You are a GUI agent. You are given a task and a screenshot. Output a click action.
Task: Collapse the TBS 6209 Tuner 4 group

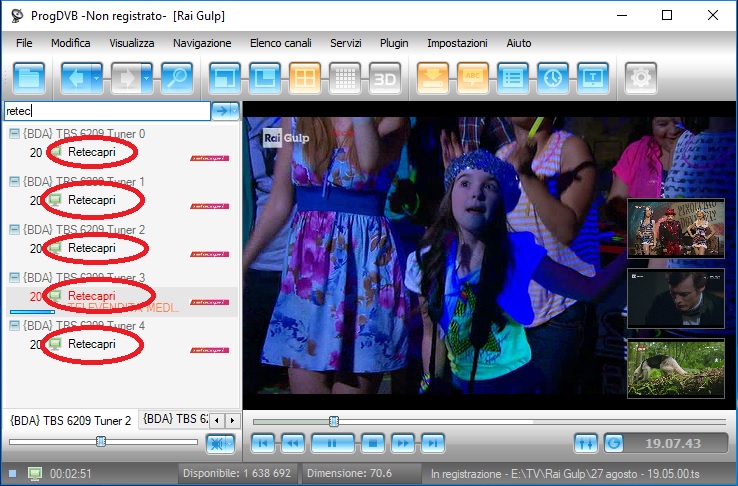coord(14,325)
